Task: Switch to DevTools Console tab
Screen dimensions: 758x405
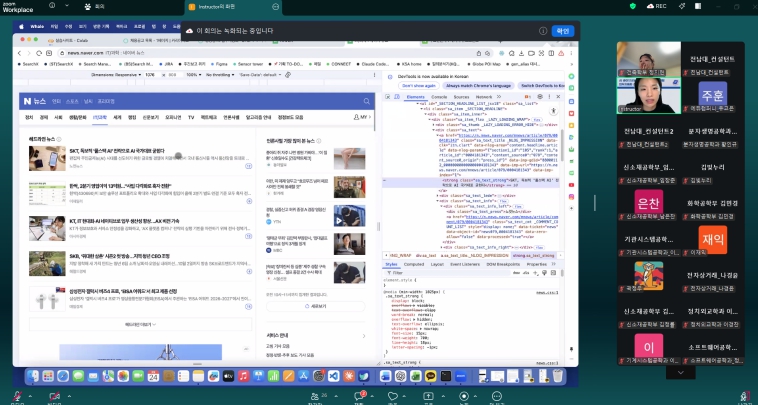Action: point(439,97)
